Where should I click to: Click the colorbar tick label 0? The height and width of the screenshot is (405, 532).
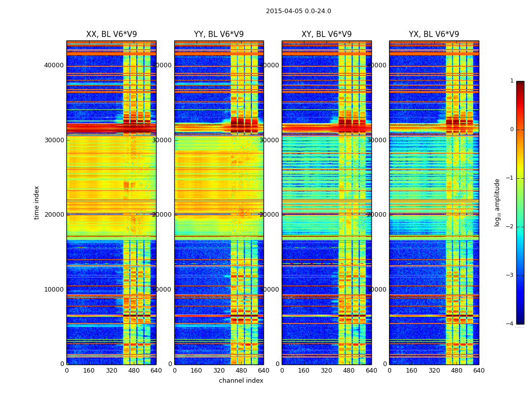coord(511,130)
